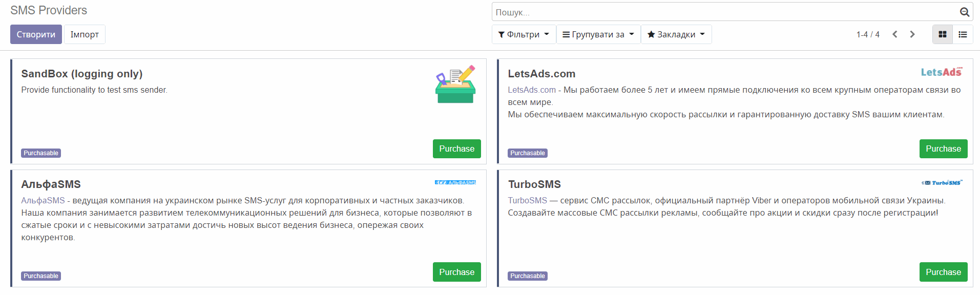This screenshot has height=295, width=980.
Task: Go to previous page arrow
Action: 895,34
